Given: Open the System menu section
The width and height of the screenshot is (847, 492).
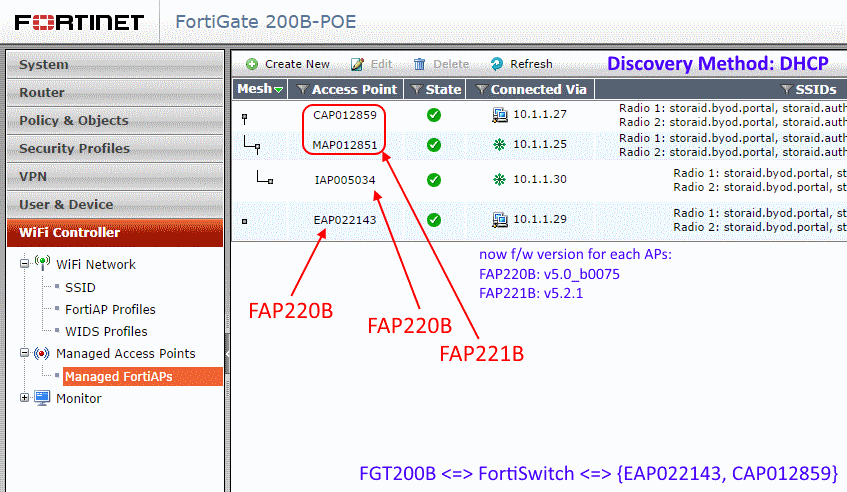Looking at the screenshot, I should click(x=115, y=65).
